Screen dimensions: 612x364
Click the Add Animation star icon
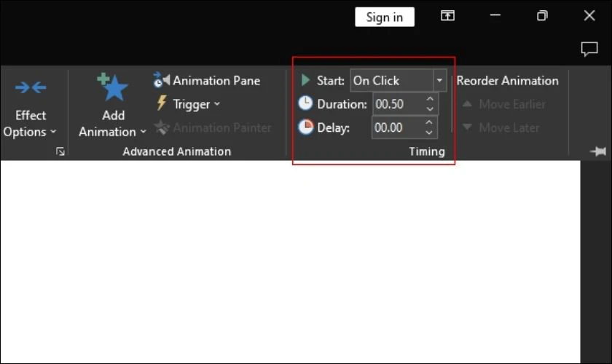[112, 87]
